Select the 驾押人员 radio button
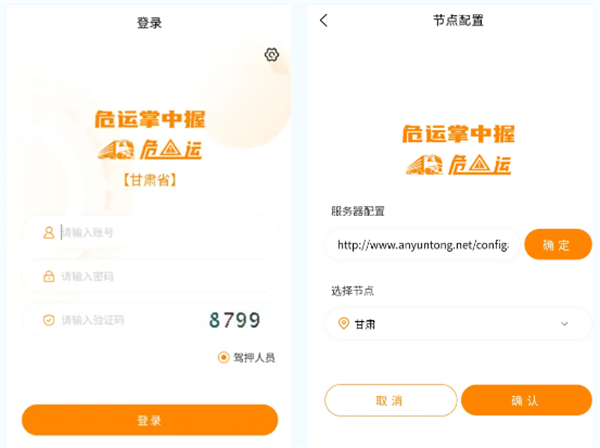This screenshot has height=448, width=600. coord(223,358)
